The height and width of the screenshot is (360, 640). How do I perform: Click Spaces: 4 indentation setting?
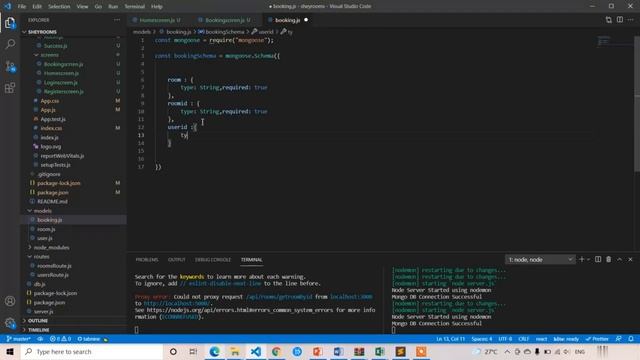click(482, 339)
